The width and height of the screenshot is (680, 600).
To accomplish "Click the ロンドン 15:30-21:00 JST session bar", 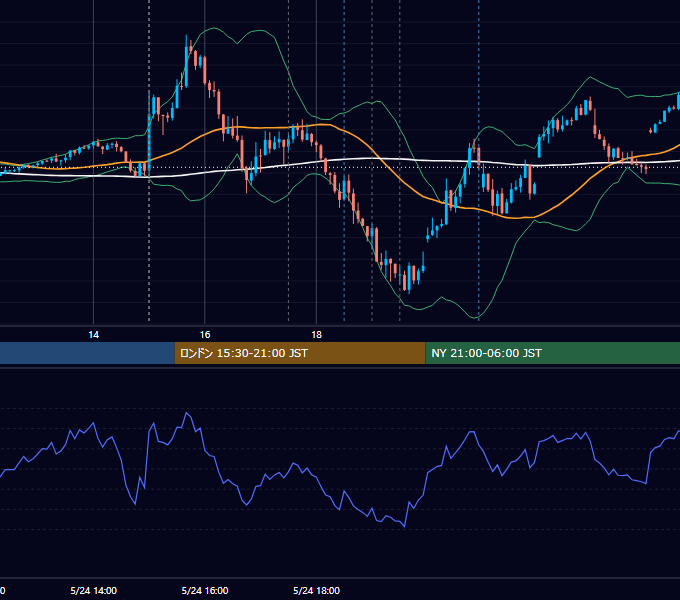I will pos(300,353).
